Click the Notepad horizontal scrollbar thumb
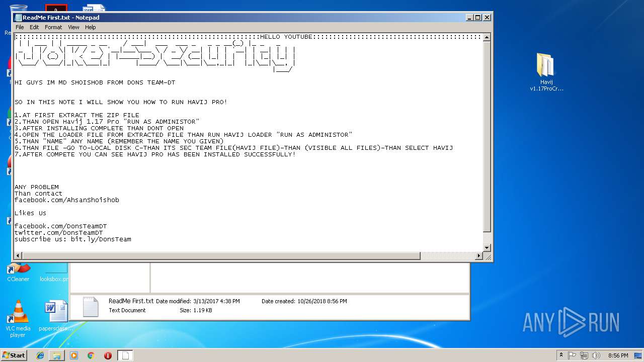The image size is (644, 362). [x=221, y=256]
